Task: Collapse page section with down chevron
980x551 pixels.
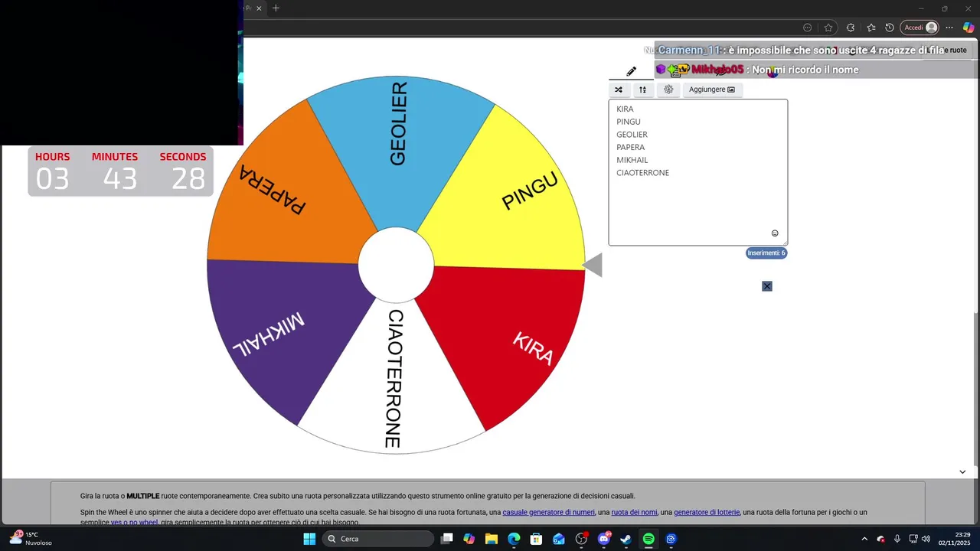Action: pyautogui.click(x=962, y=471)
